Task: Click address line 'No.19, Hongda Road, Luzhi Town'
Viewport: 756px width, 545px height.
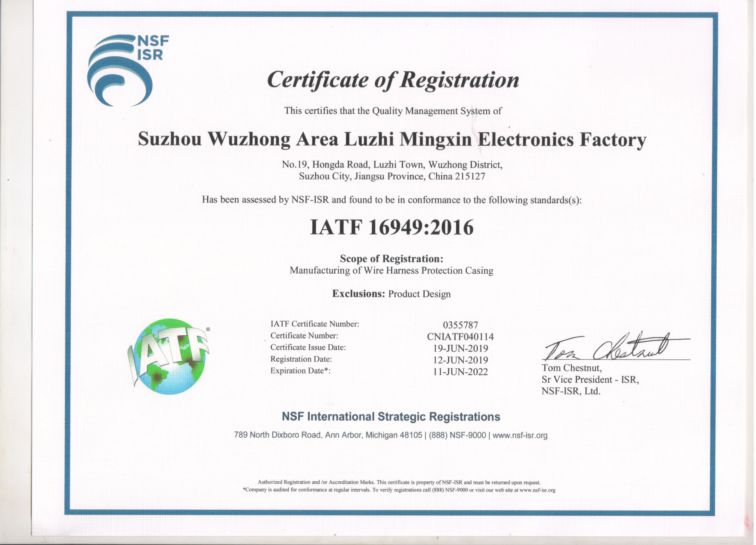Action: pyautogui.click(x=393, y=165)
